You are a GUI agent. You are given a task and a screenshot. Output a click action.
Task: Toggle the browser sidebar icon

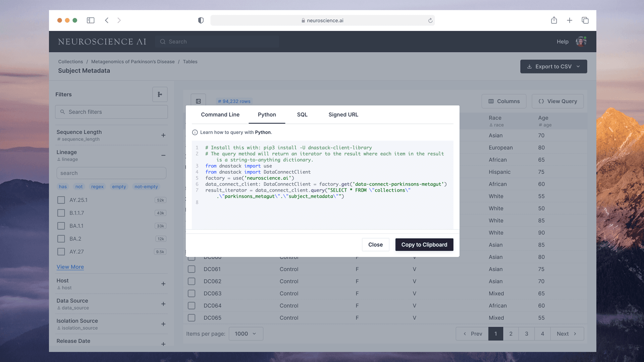click(x=91, y=20)
